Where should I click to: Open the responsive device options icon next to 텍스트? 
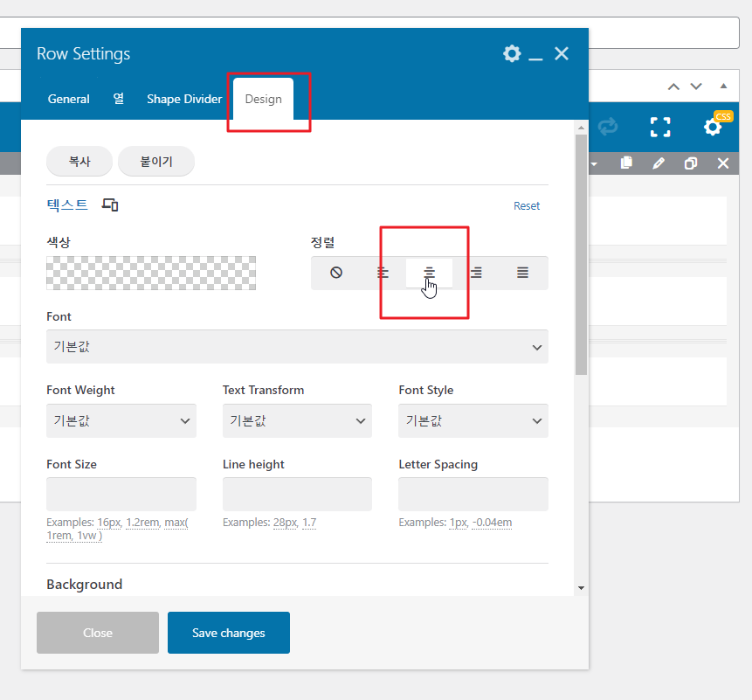click(x=110, y=204)
